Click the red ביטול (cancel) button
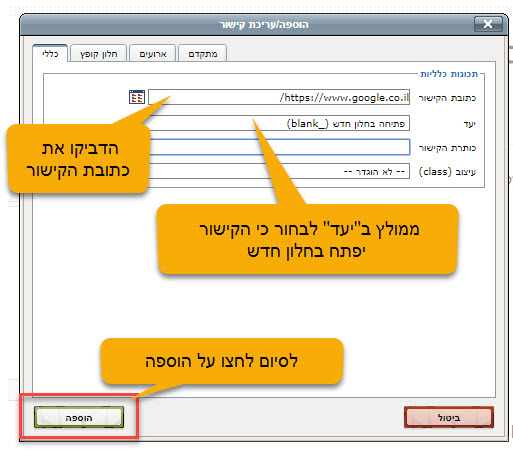 449,417
